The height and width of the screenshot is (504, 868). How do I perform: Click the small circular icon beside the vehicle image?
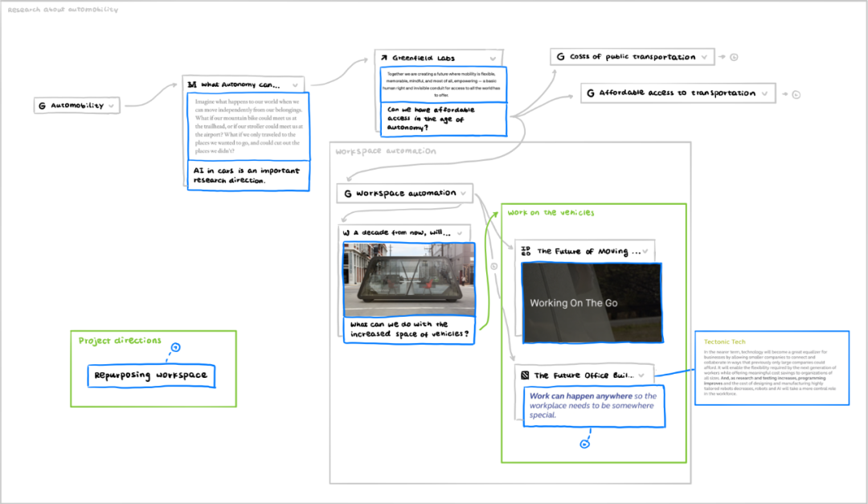[x=493, y=266]
